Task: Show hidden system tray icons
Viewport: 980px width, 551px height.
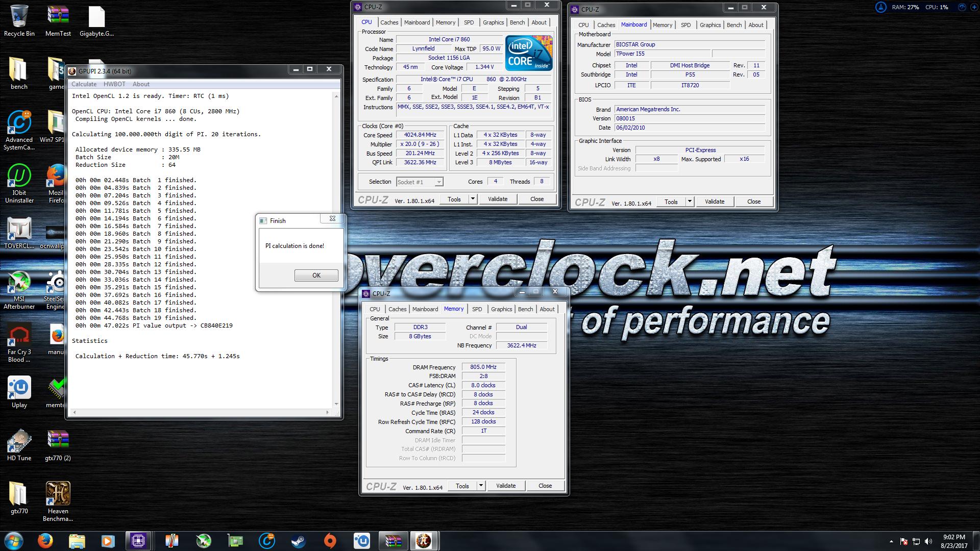Action: pos(892,541)
